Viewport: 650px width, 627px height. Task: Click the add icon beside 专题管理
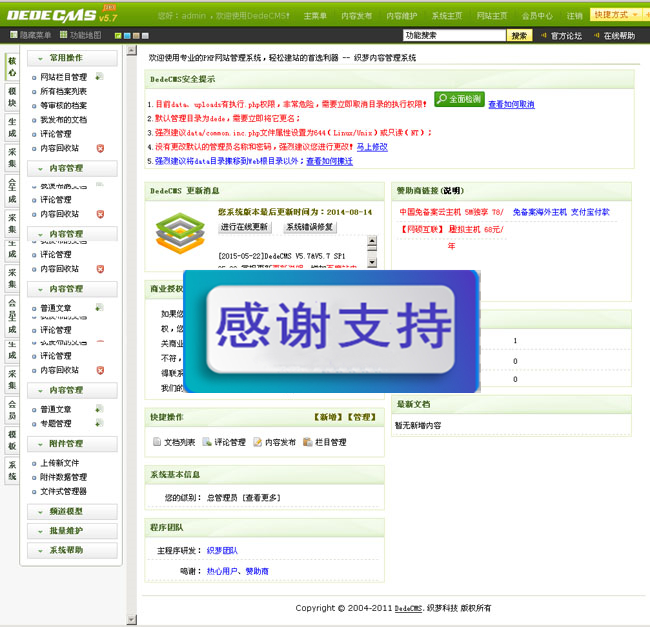click(99, 423)
